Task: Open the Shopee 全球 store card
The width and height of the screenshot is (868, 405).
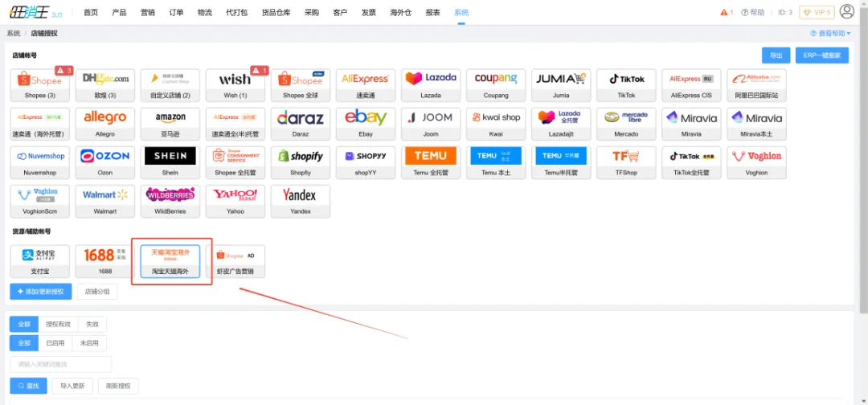Action: tap(301, 85)
